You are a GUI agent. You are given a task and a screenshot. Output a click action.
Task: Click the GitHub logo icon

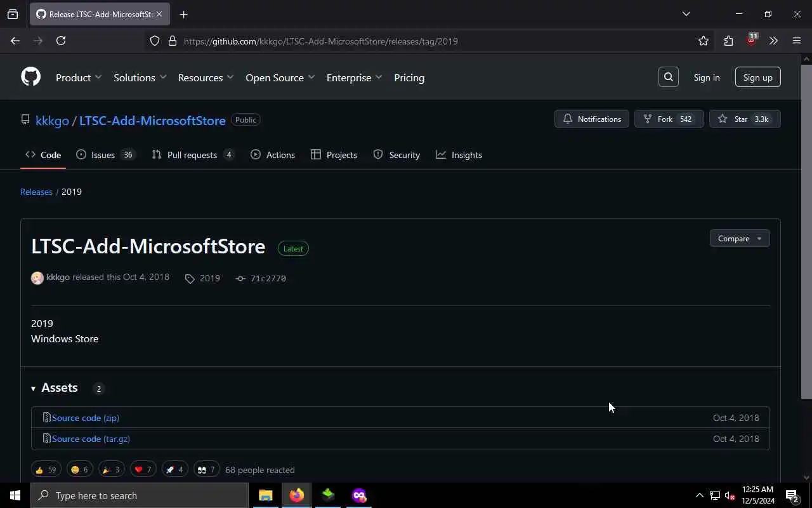[30, 77]
